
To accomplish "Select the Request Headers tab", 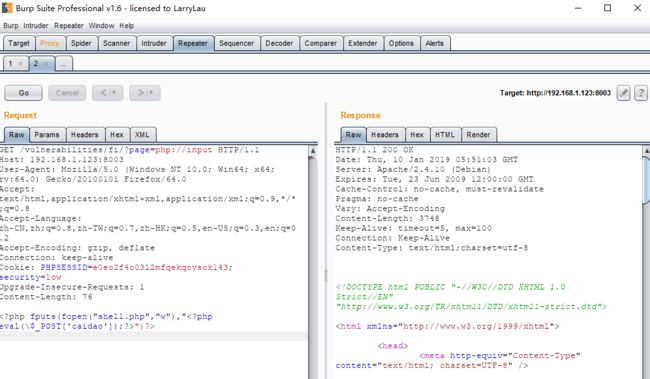I will (85, 135).
